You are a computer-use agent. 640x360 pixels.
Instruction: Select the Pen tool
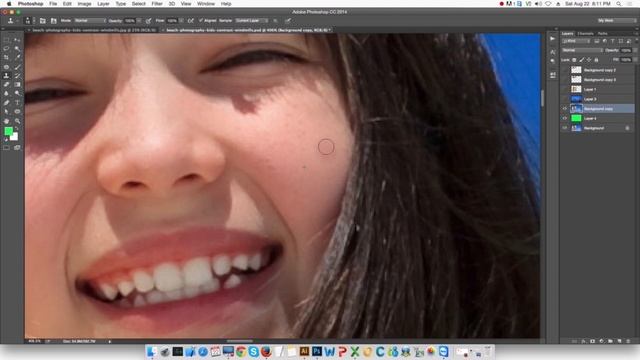coord(6,102)
